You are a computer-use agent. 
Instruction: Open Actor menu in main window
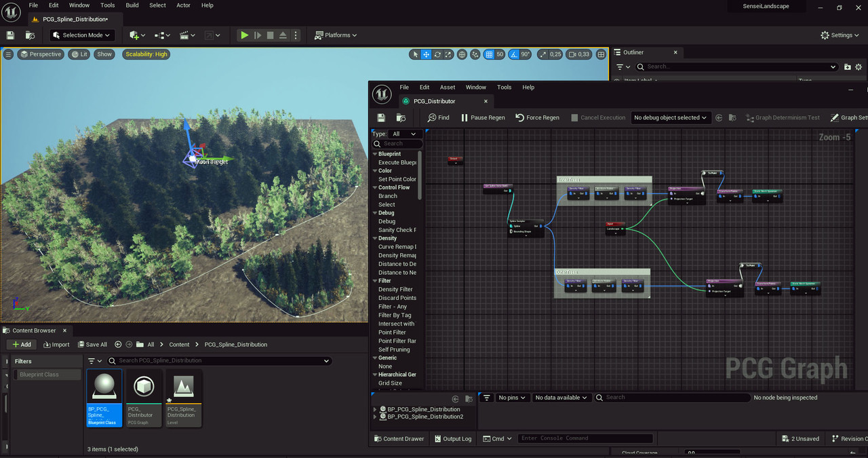[183, 5]
